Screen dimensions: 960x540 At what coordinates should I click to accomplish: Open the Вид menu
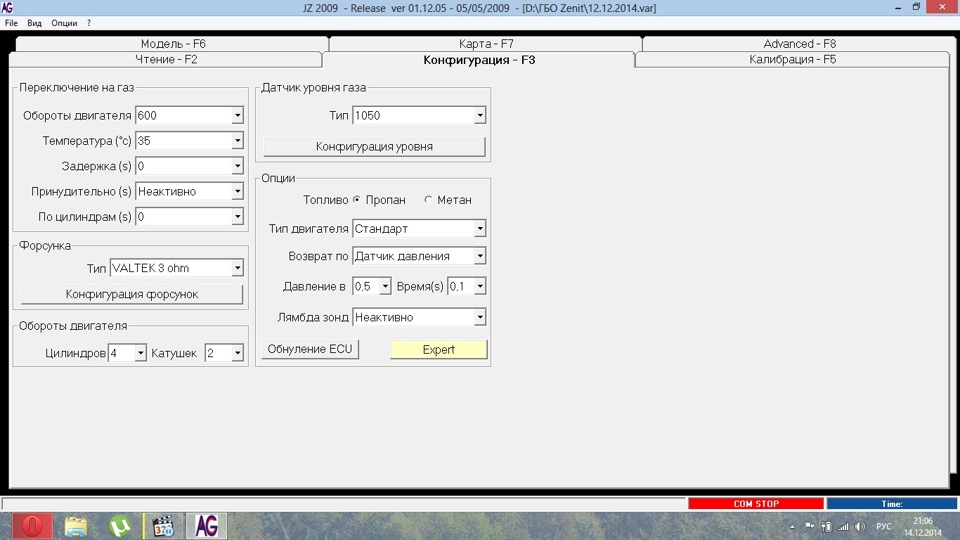34,23
